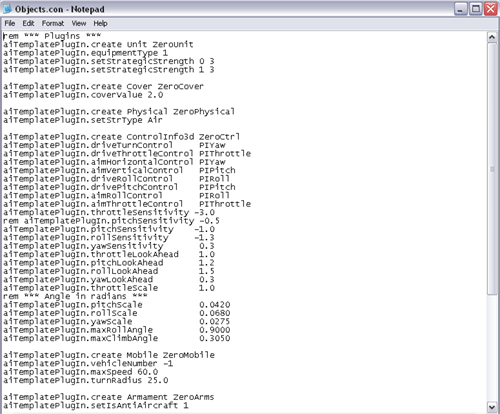
Task: Click the scrollbar down arrow
Action: [x=492, y=406]
